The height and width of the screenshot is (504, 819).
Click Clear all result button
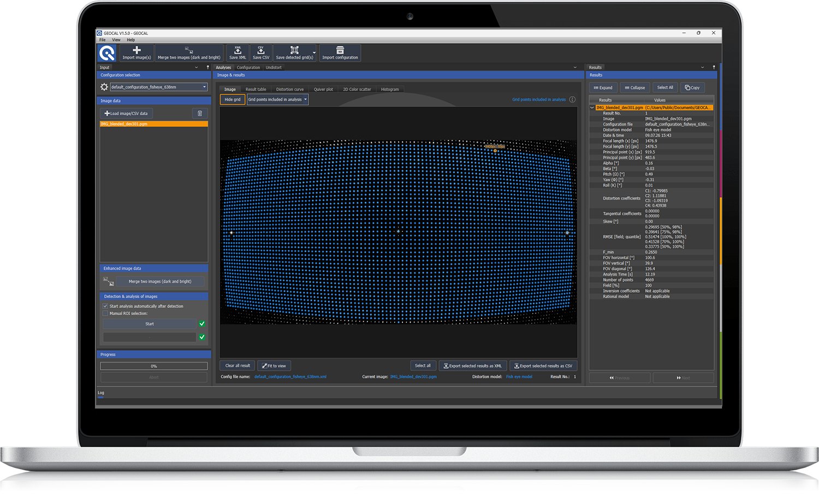coord(238,366)
